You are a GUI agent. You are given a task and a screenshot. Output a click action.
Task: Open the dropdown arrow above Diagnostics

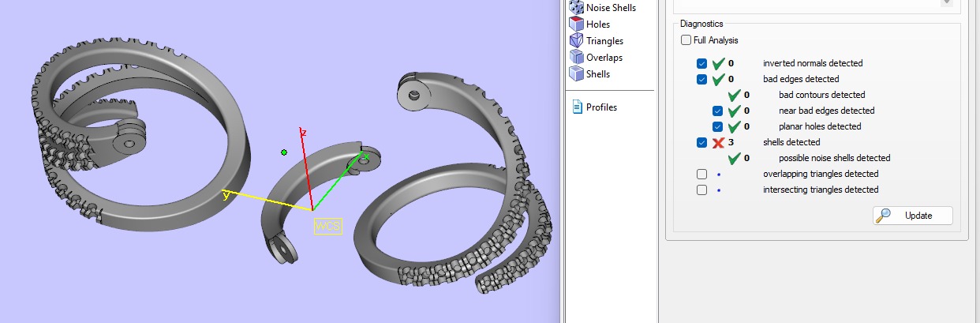click(x=946, y=3)
